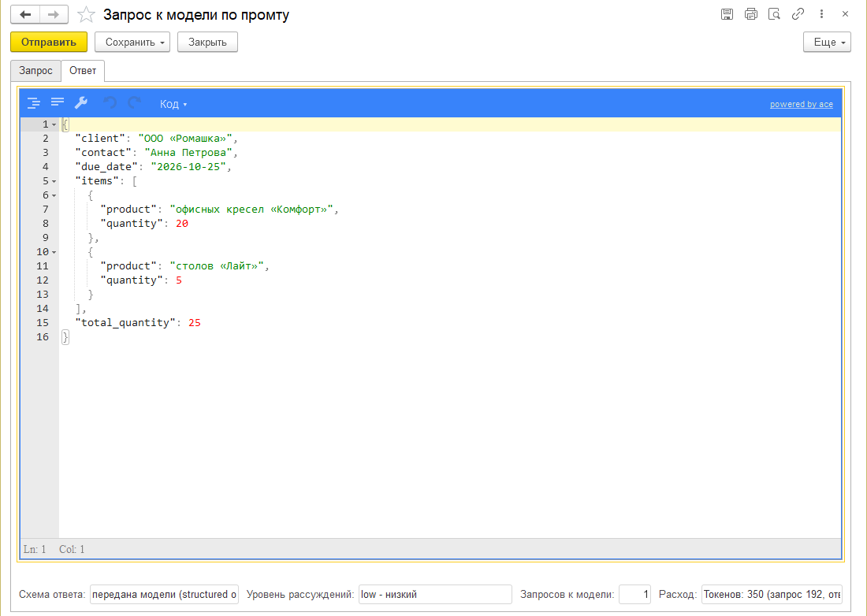The height and width of the screenshot is (616, 867).
Task: Click the Расход tokens field
Action: click(772, 595)
